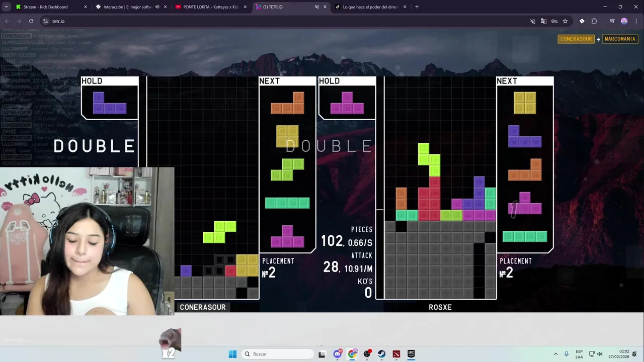The image size is (644, 362).
Task: Open OBS Studio from the taskbar
Action: coord(367,354)
